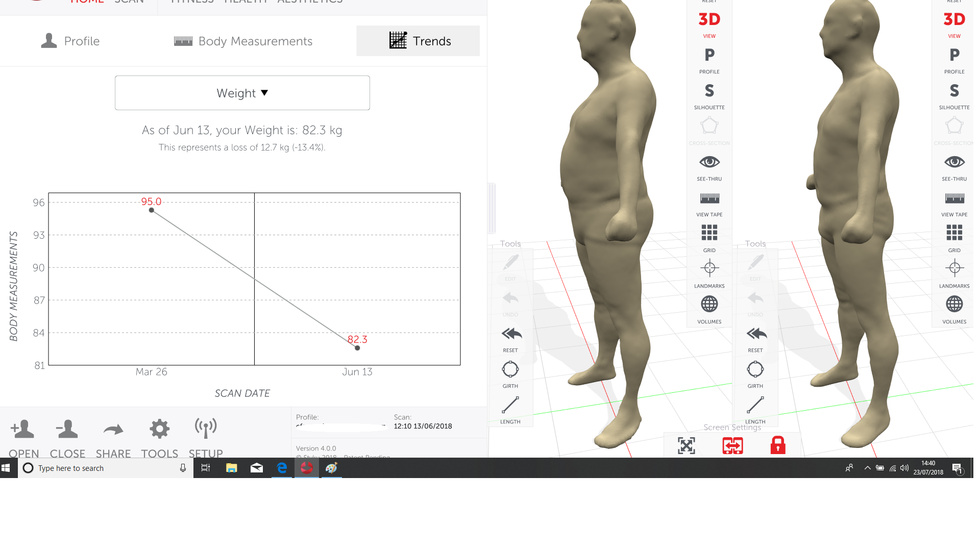Screen dimensions: 980x551
Task: Open the Profile tab
Action: (70, 41)
